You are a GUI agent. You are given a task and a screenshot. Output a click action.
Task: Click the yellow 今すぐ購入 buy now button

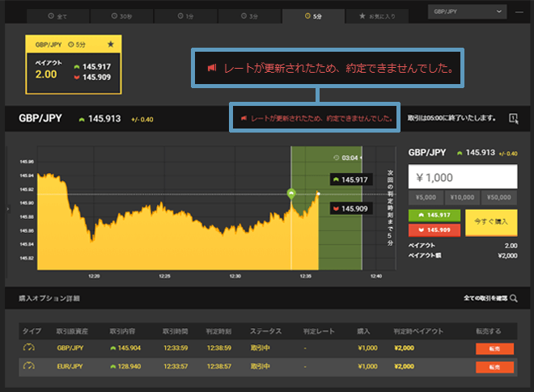491,222
